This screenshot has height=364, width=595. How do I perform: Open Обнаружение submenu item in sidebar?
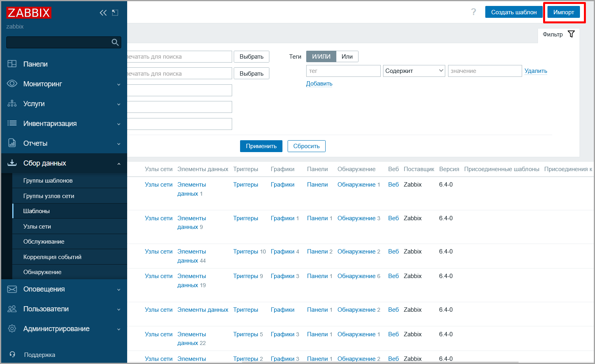pyautogui.click(x=70, y=272)
